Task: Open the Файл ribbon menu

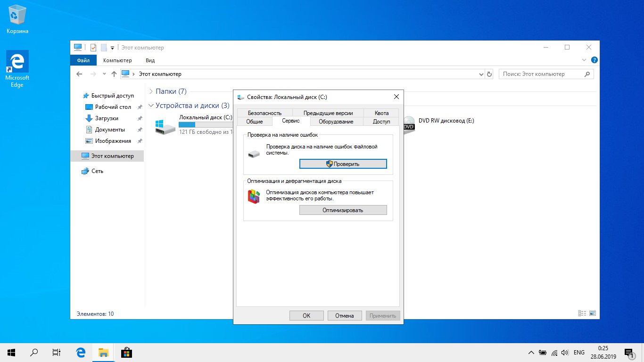Action: tap(83, 60)
